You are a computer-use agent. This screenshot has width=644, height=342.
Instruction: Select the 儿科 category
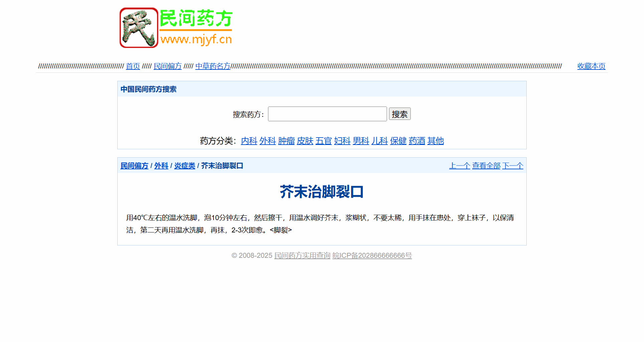coord(380,141)
